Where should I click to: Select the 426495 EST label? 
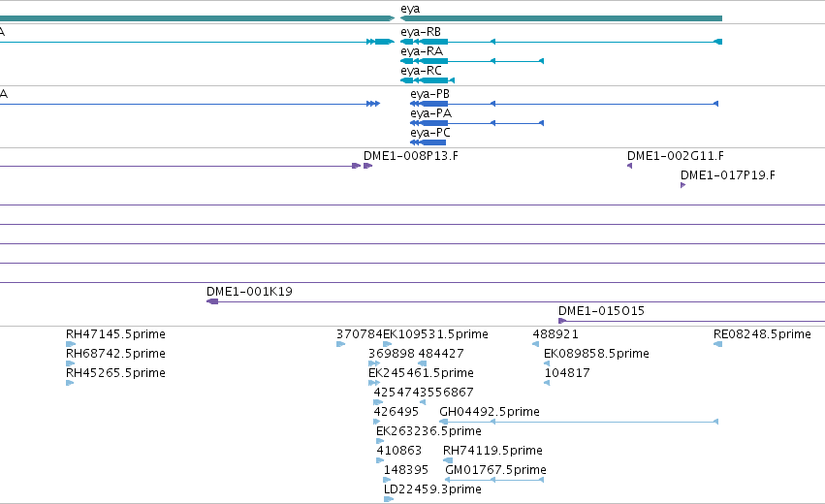click(397, 412)
